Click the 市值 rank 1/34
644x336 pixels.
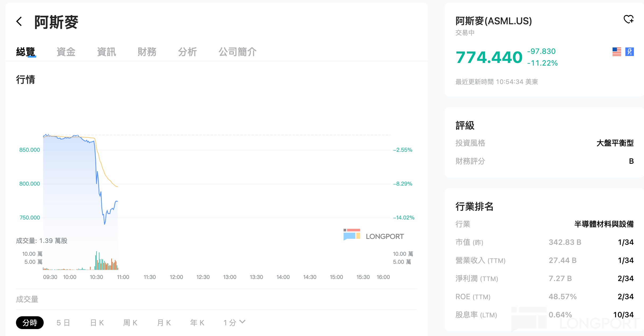coord(626,242)
